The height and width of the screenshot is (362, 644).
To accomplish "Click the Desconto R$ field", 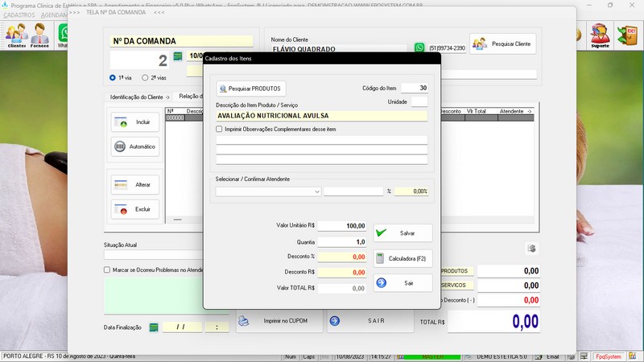I will [341, 272].
